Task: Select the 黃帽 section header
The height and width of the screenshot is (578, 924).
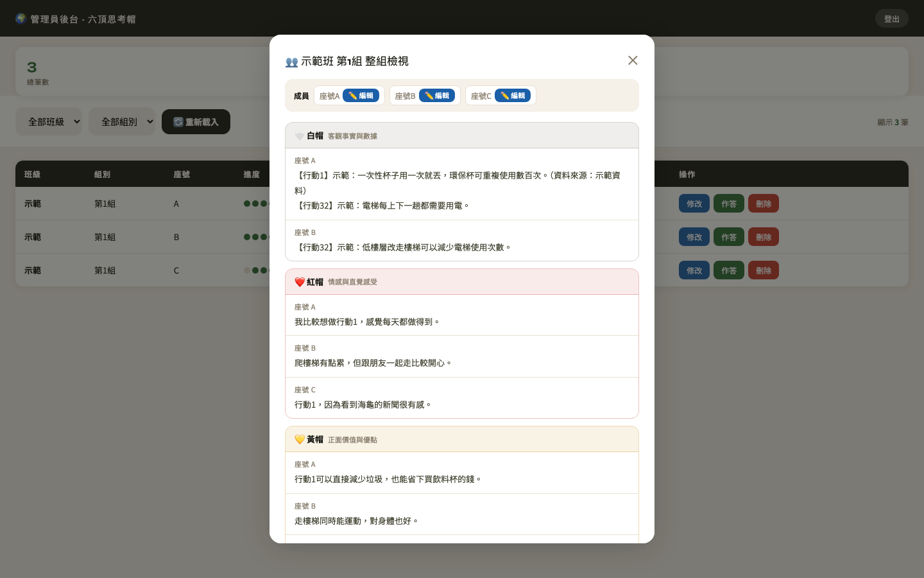Action: (x=462, y=439)
